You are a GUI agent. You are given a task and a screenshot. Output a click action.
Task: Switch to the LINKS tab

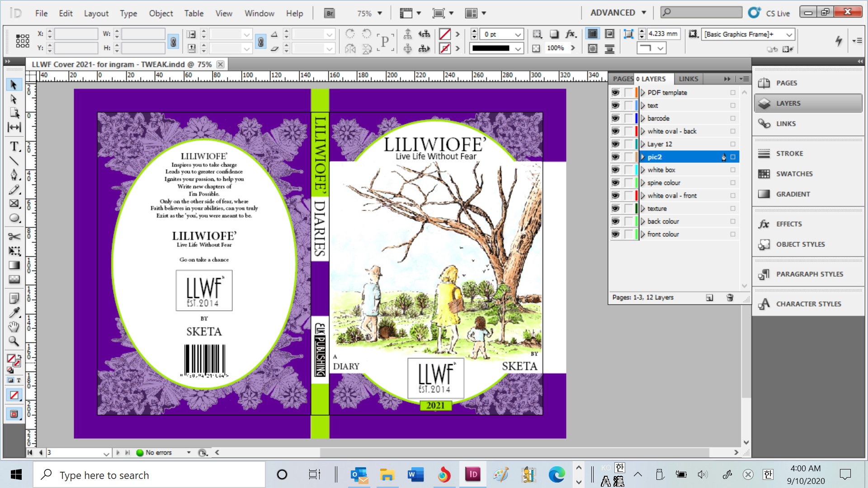pos(689,79)
